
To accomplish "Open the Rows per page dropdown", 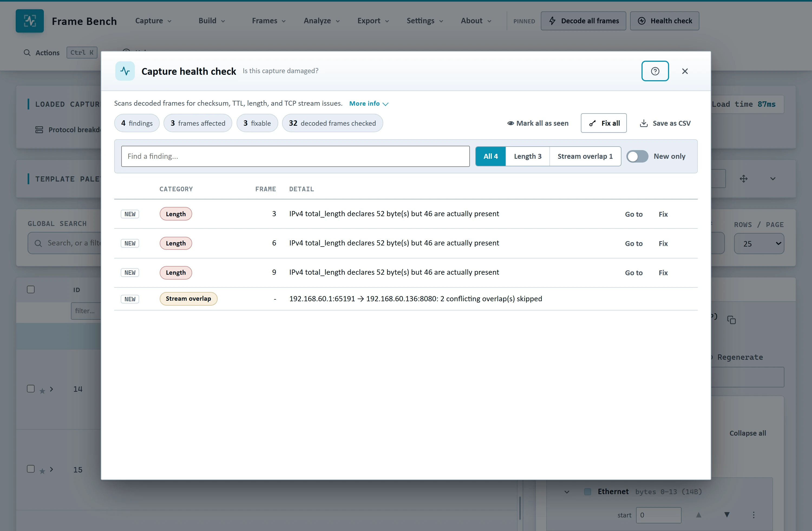I will [759, 244].
